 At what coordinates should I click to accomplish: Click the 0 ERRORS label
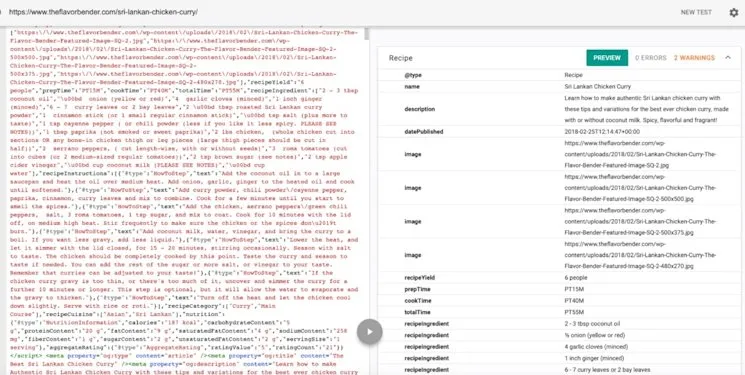pos(650,58)
